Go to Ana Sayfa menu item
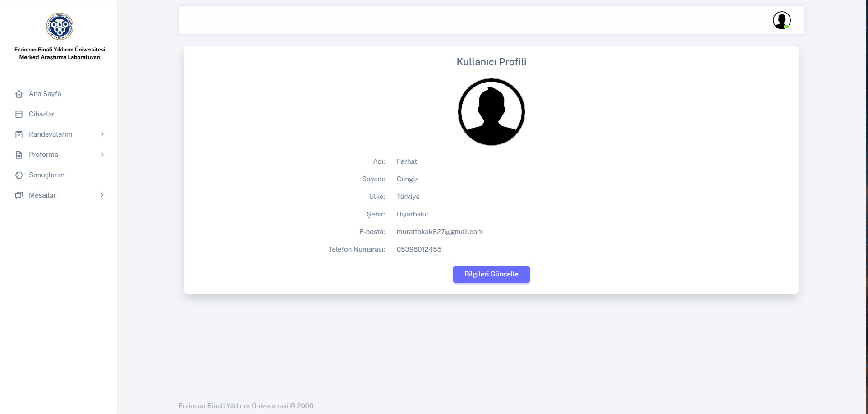Image resolution: width=868 pixels, height=414 pixels. (x=45, y=94)
